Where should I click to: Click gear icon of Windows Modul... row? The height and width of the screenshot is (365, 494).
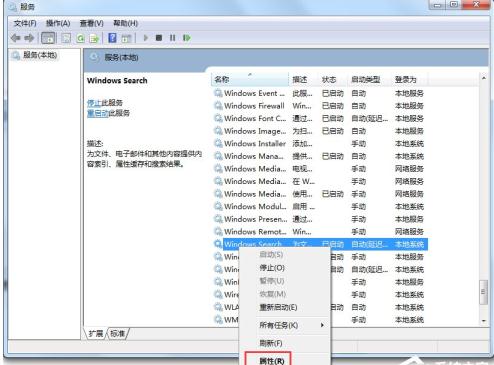[218, 206]
